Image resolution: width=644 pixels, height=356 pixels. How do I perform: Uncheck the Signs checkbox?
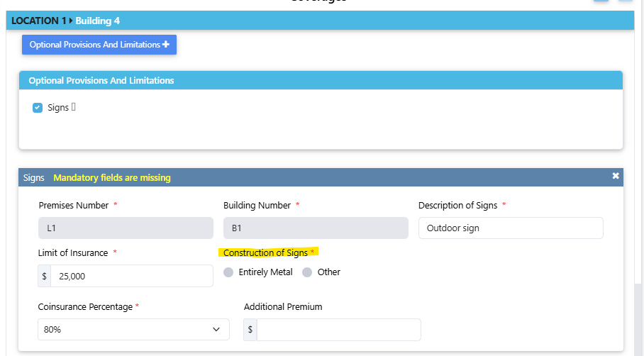tap(38, 108)
